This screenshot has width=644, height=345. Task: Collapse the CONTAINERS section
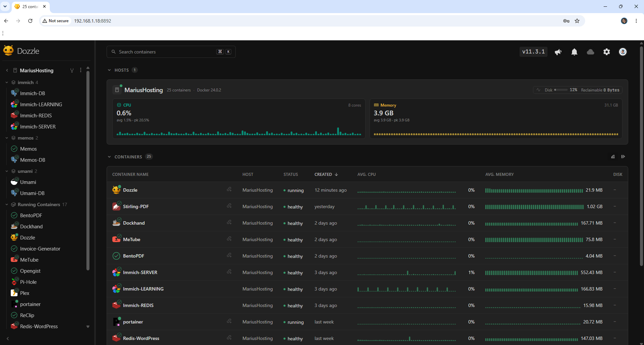(x=109, y=157)
